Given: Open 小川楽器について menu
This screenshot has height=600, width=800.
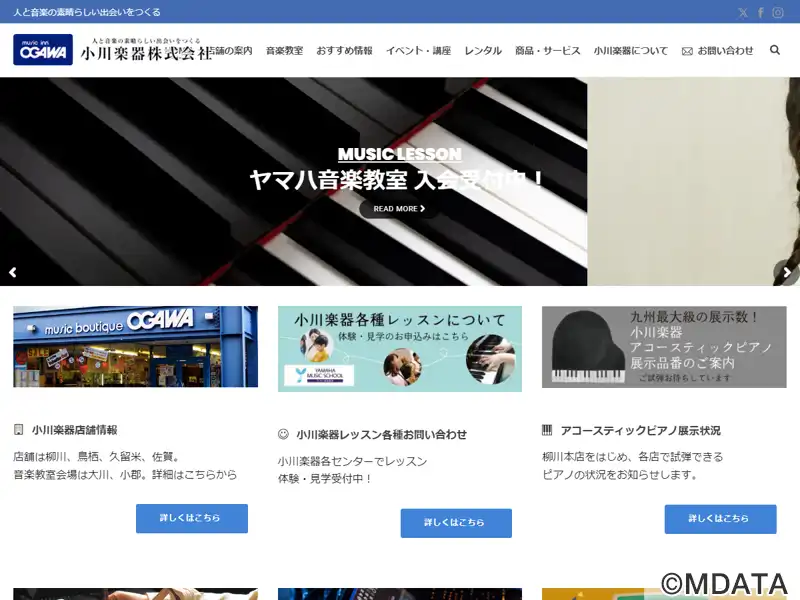Looking at the screenshot, I should 631,51.
